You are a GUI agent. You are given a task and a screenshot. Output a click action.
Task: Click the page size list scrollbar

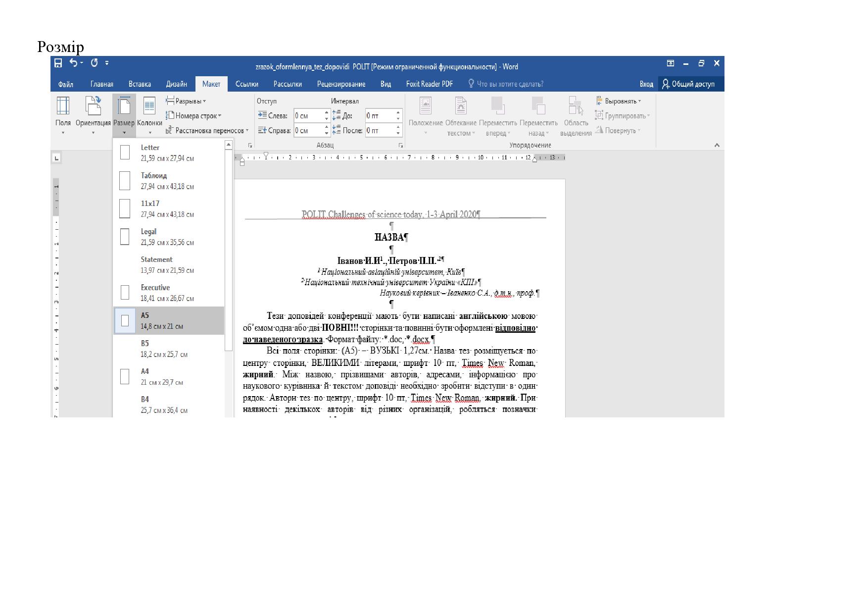229,248
